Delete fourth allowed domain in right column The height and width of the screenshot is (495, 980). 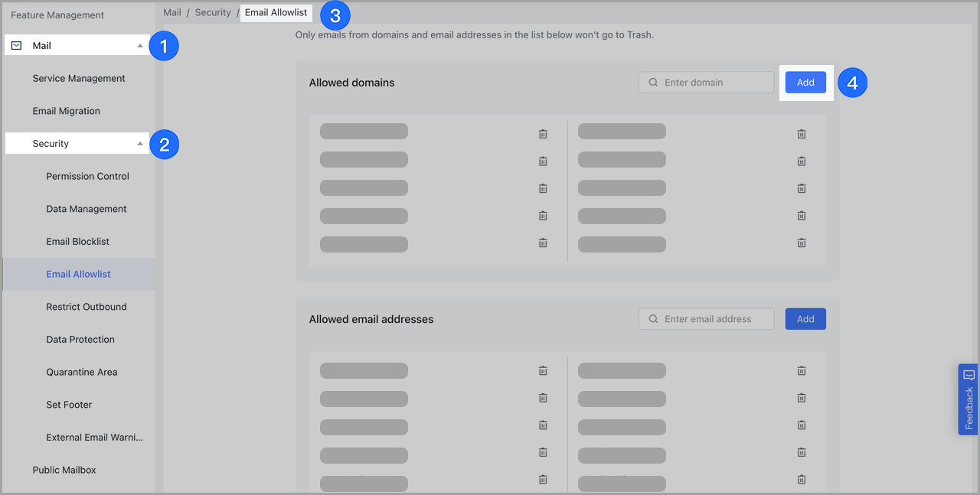point(802,216)
